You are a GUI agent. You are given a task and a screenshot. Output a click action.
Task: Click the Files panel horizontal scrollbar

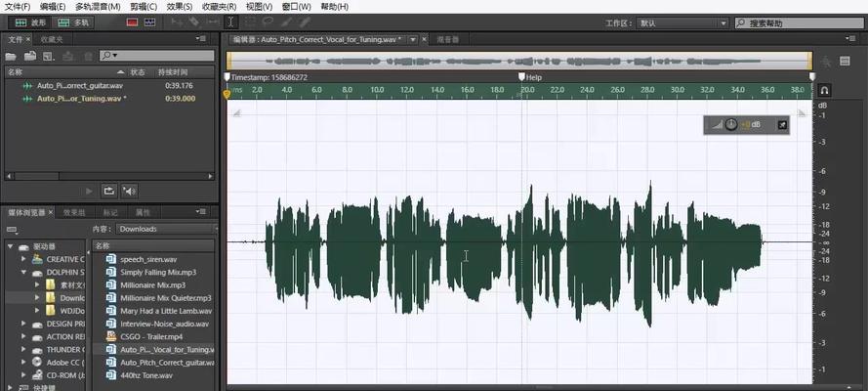(x=109, y=176)
